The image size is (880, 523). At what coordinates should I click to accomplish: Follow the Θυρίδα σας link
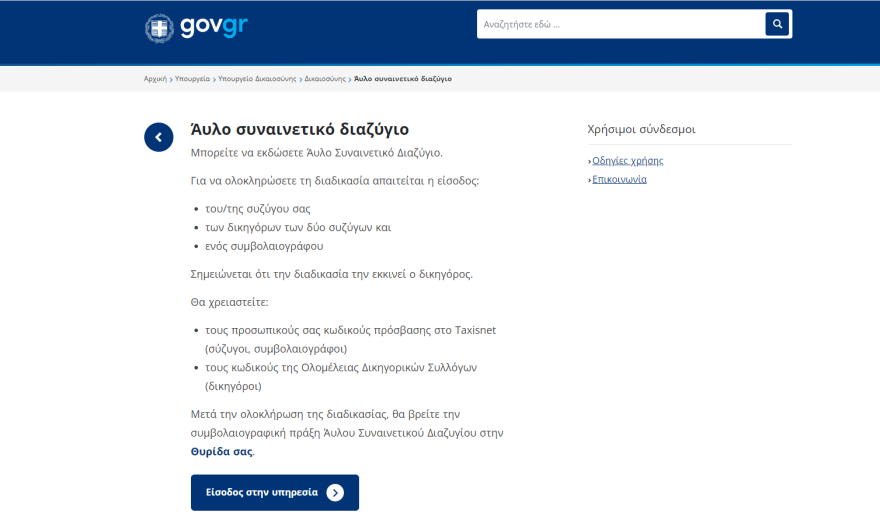[x=221, y=451]
